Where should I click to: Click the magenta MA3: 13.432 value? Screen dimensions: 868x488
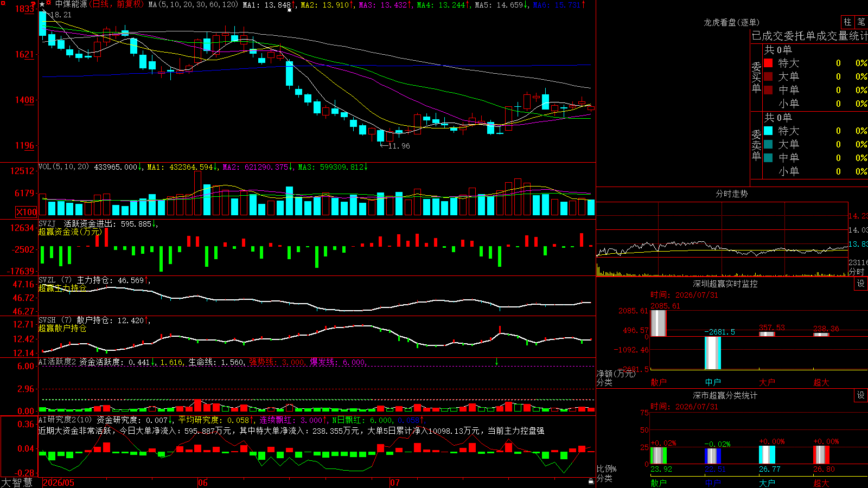tap(383, 5)
